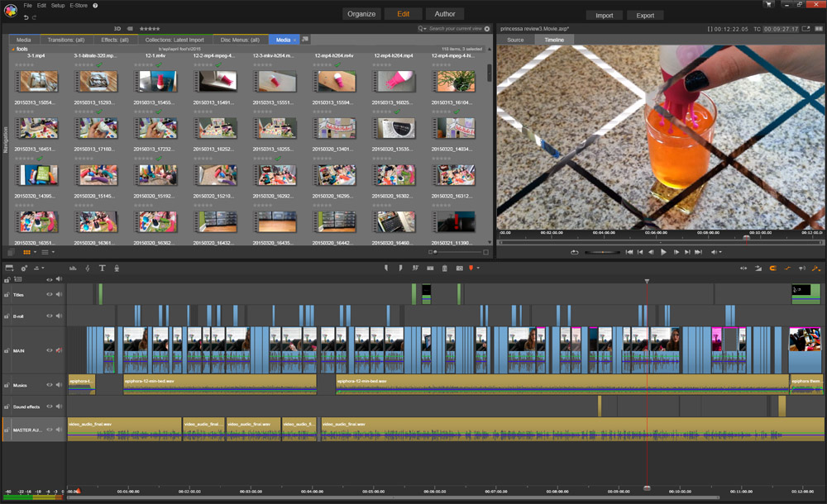Click the player scrubber handle
The height and width of the screenshot is (504, 827).
coord(746,238)
